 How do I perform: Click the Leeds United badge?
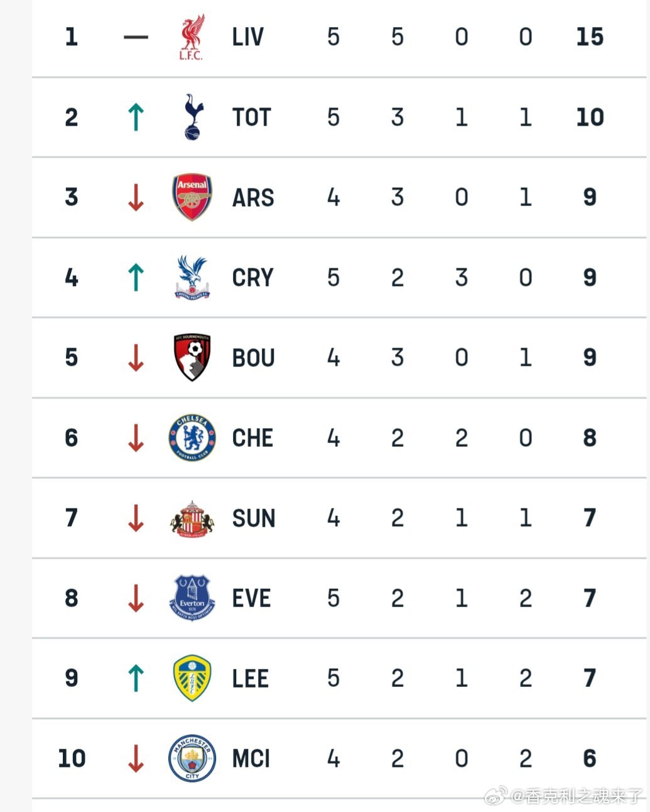pyautogui.click(x=192, y=678)
